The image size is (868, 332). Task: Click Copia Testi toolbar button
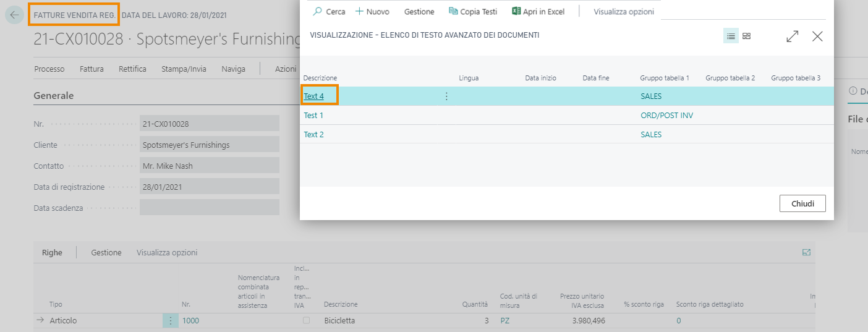[473, 12]
